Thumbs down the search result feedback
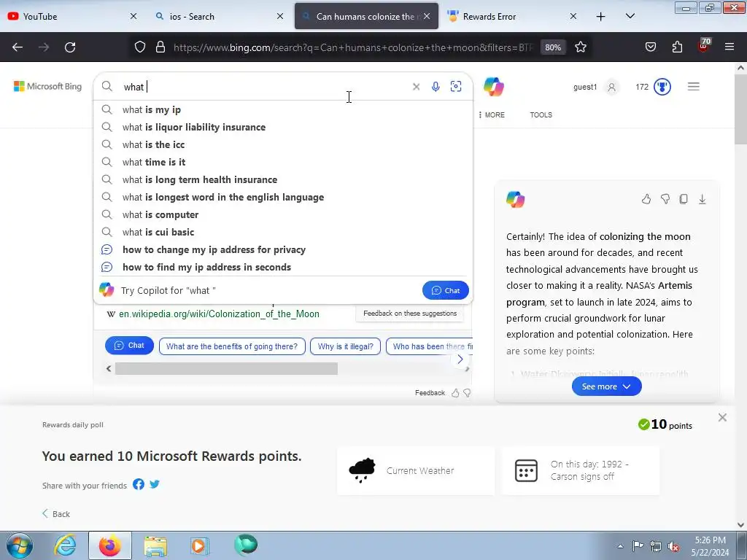The width and height of the screenshot is (747, 560). [468, 393]
